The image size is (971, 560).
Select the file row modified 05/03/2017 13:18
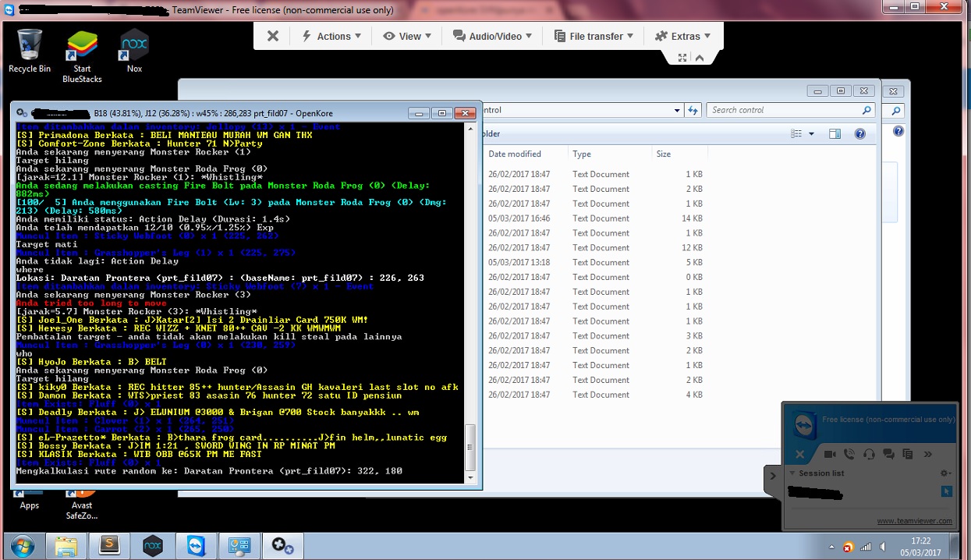coord(597,262)
